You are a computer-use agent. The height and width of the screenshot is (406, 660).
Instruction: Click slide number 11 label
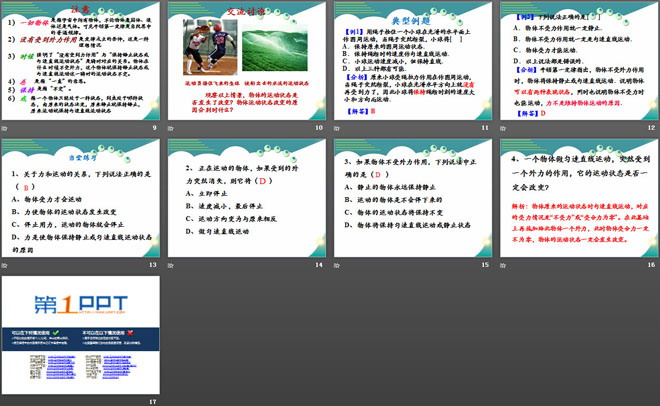point(485,127)
